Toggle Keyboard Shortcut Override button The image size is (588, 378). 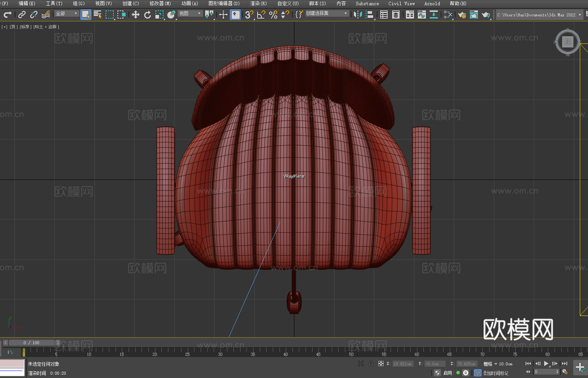[x=235, y=14]
